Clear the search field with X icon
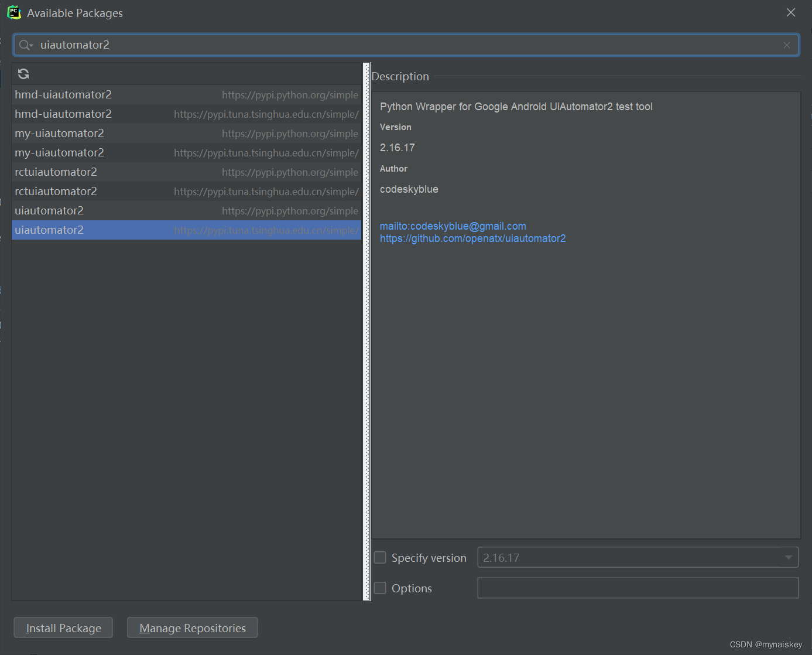The width and height of the screenshot is (812, 655). coord(786,45)
